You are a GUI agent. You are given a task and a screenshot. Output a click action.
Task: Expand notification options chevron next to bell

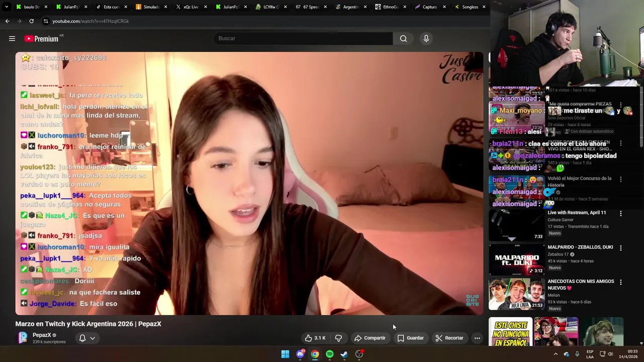tap(93, 338)
